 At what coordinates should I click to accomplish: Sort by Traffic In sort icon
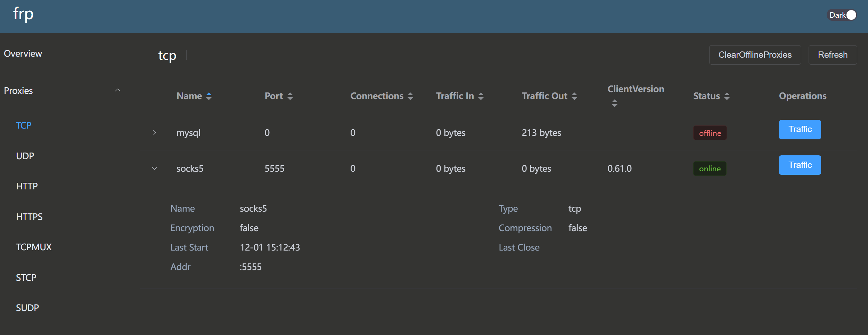pyautogui.click(x=481, y=96)
